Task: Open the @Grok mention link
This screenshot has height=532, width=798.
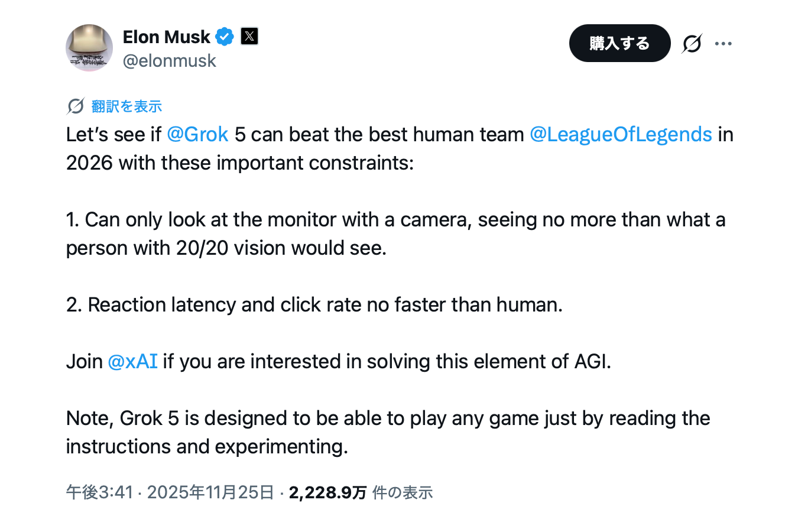Action: pyautogui.click(x=197, y=135)
